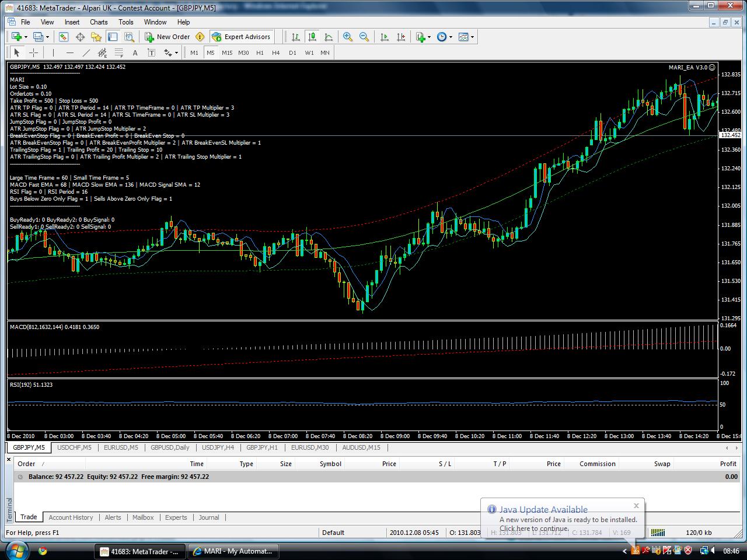The width and height of the screenshot is (747, 560).
Task: Click the Java Update Available notification link
Action: coord(543,509)
